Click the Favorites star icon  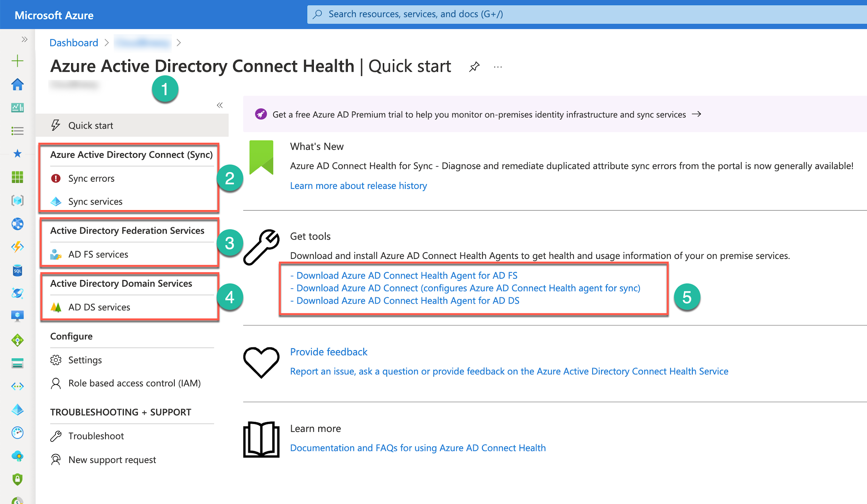click(x=17, y=154)
